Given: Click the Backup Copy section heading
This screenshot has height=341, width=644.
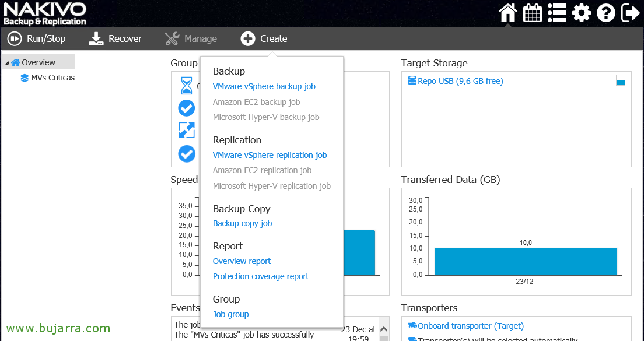Looking at the screenshot, I should click(x=242, y=209).
